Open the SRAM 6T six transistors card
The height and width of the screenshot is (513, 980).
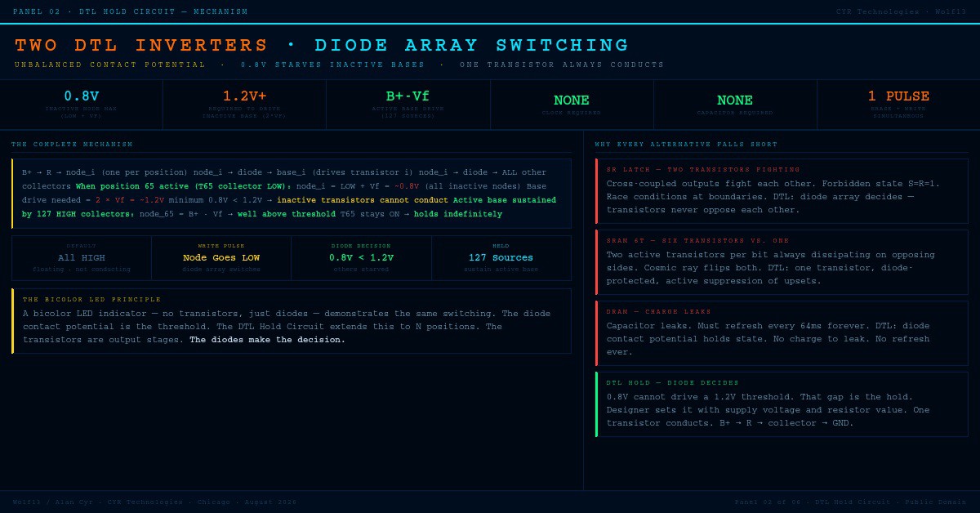pyautogui.click(x=782, y=262)
